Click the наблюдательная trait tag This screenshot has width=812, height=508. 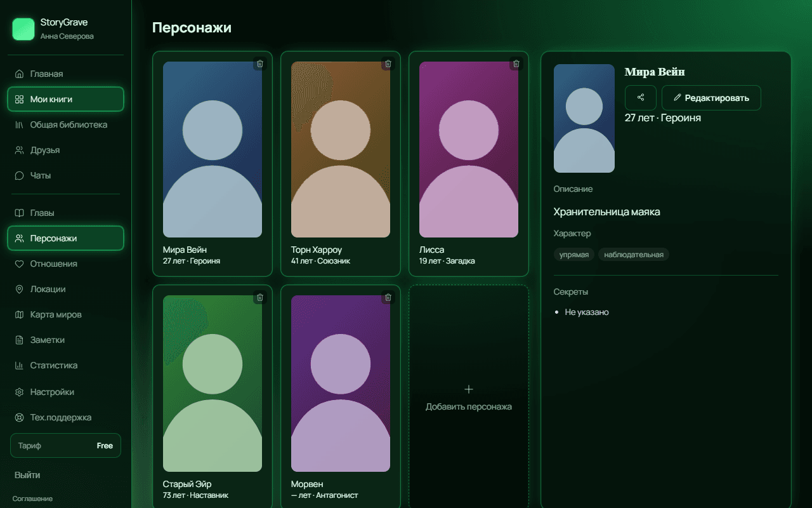click(634, 255)
